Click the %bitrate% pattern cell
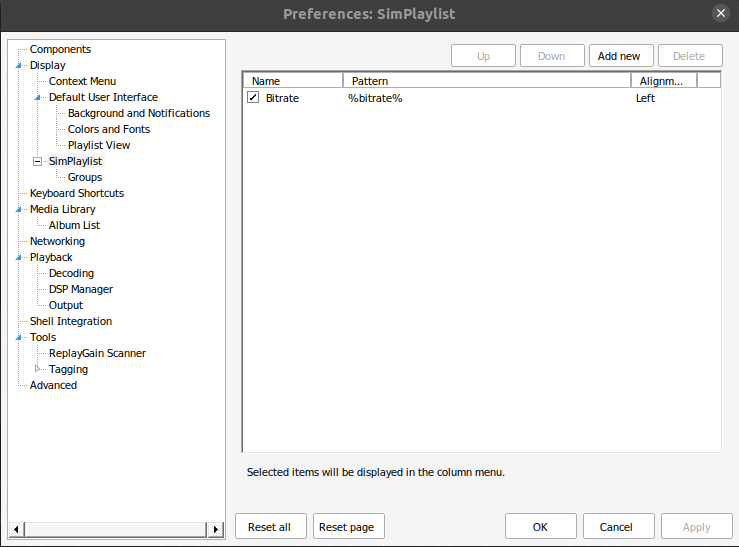739x547 pixels. tap(375, 98)
